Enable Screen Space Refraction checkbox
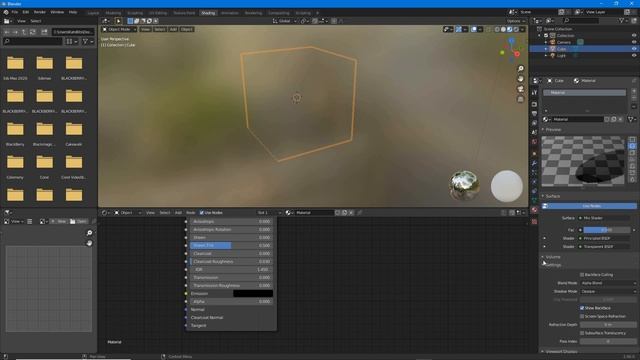Viewport: 640px width, 360px height. point(582,316)
